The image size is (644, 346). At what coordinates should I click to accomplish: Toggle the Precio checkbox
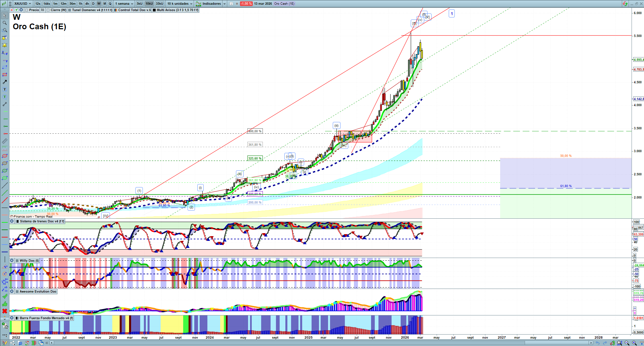27,10
